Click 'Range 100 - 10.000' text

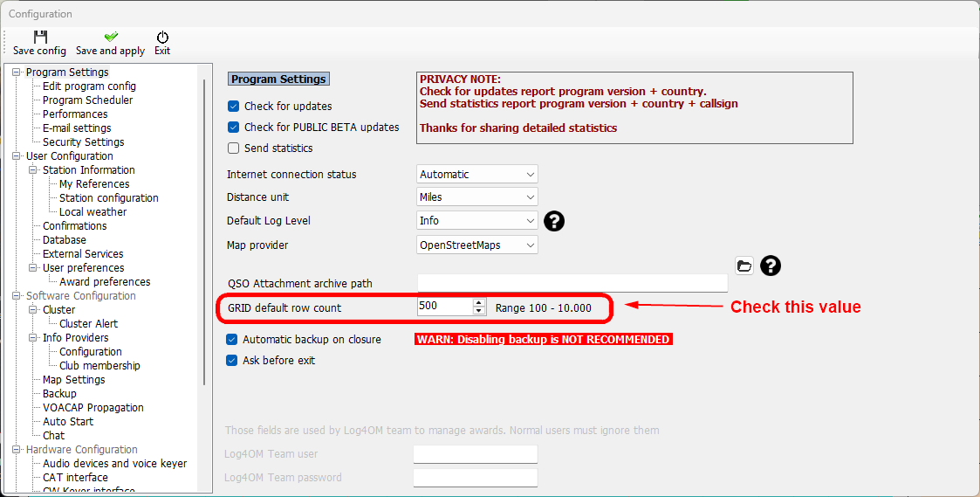[x=543, y=308]
